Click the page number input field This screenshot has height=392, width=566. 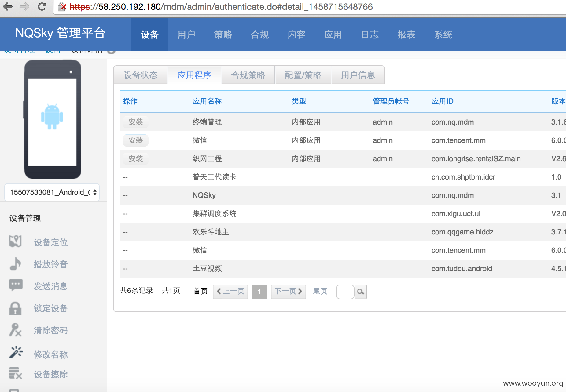345,292
